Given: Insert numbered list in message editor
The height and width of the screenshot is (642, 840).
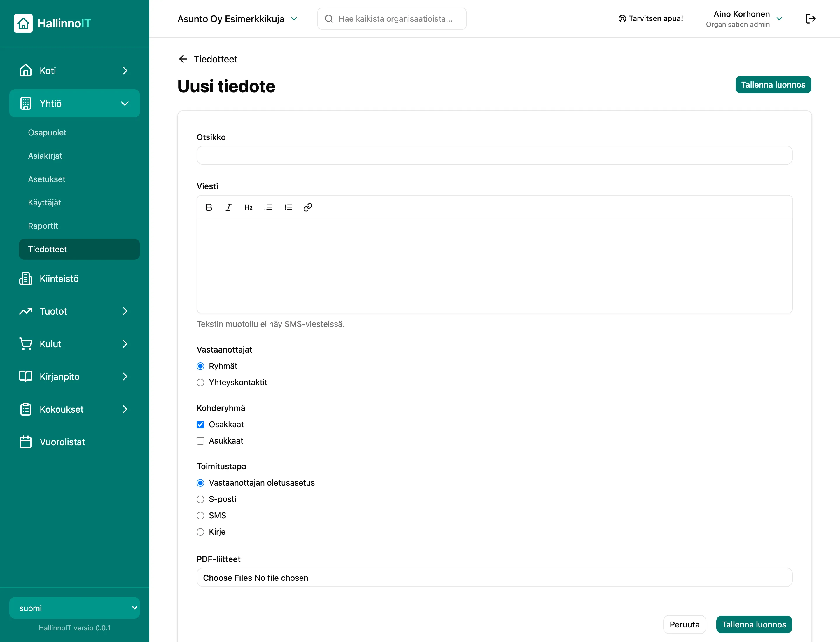Looking at the screenshot, I should (x=288, y=207).
